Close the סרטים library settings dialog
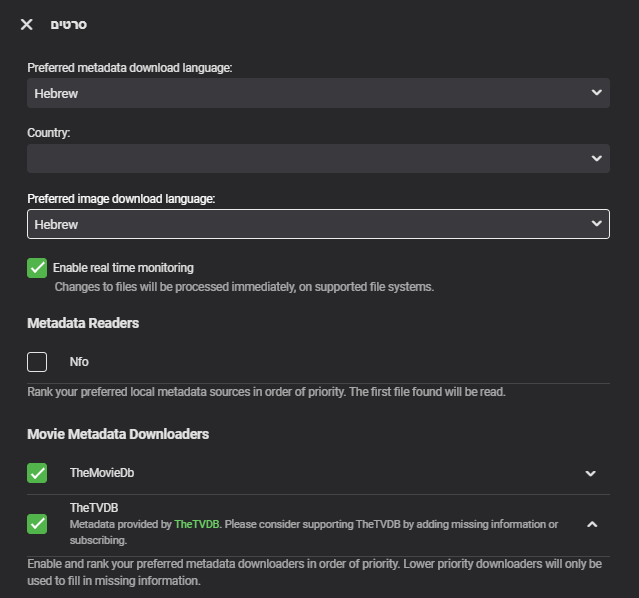Image resolution: width=639 pixels, height=598 pixels. pyautogui.click(x=27, y=24)
